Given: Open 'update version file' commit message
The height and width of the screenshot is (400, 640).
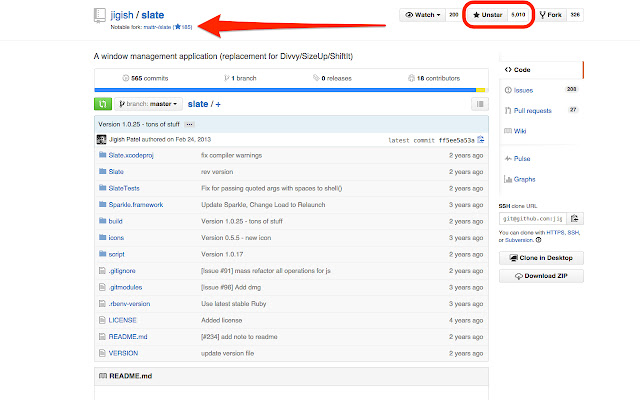Looking at the screenshot, I should pyautogui.click(x=227, y=353).
